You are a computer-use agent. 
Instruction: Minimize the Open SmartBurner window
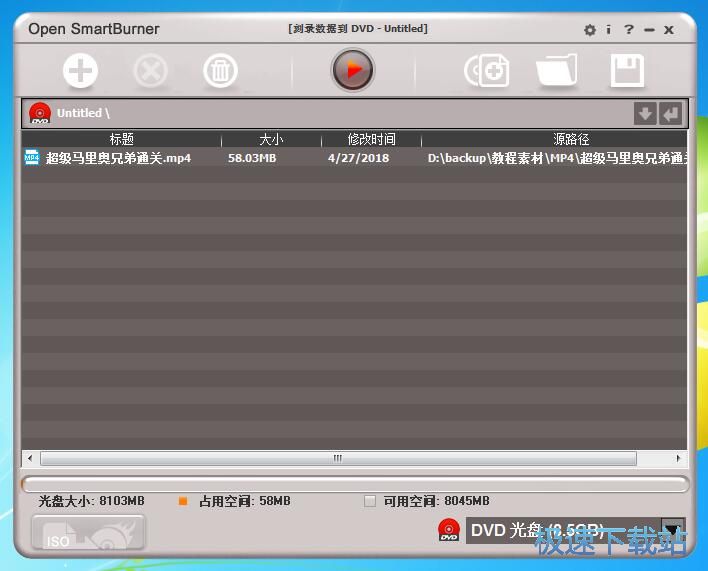click(x=649, y=30)
